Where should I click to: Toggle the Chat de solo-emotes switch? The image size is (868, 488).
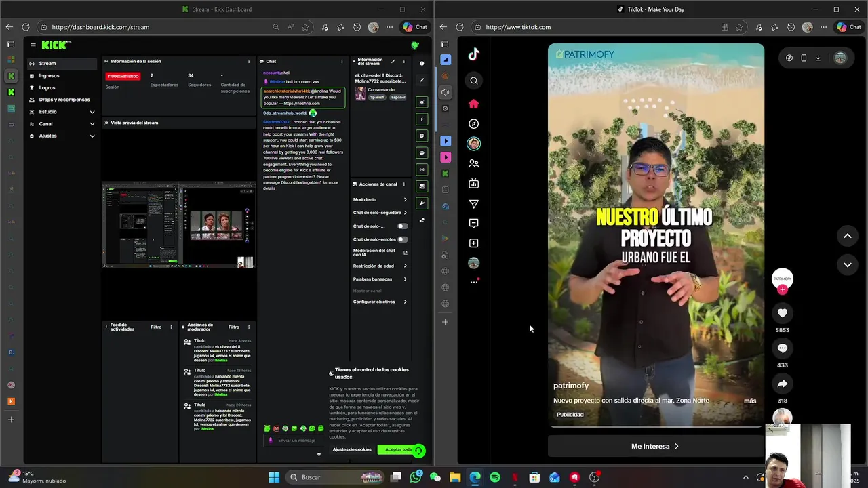(402, 239)
